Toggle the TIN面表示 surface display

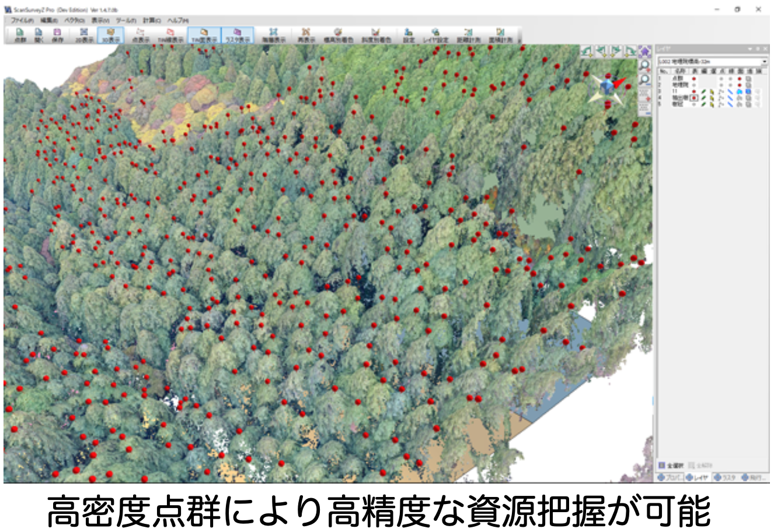tap(204, 35)
